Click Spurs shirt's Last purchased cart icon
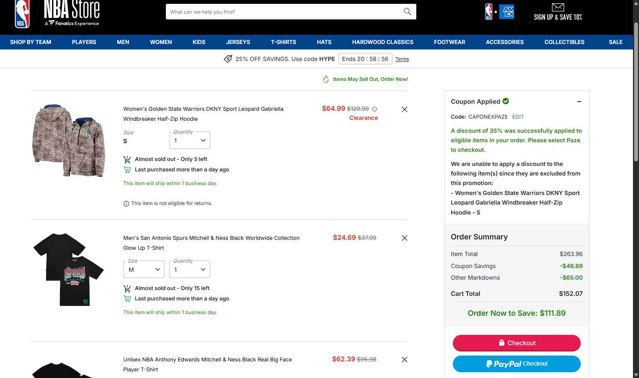This screenshot has height=378, width=639. [127, 299]
